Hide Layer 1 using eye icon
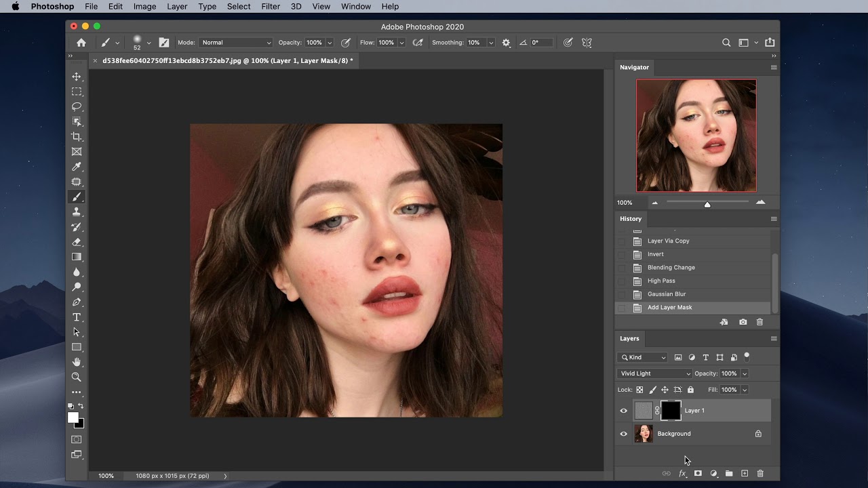The height and width of the screenshot is (488, 868). (x=624, y=411)
